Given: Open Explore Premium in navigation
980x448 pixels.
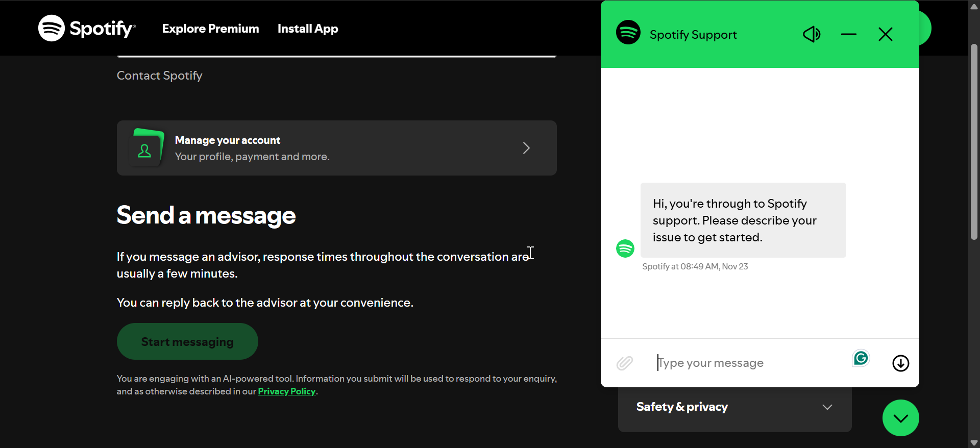Looking at the screenshot, I should (x=210, y=29).
